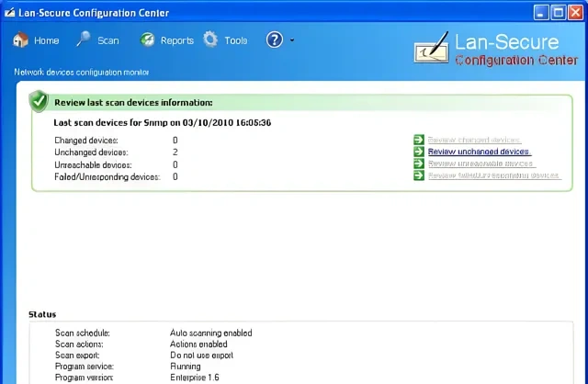The image size is (588, 384).
Task: Click the 'Do not use export' value
Action: (202, 356)
